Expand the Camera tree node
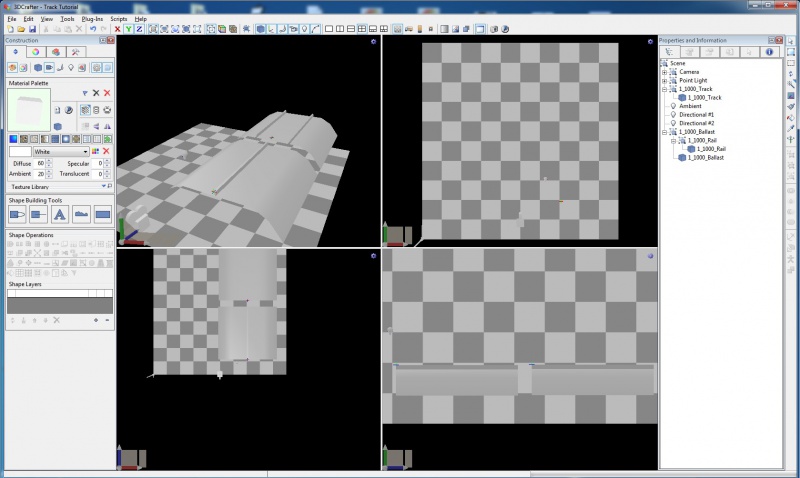Viewport: 800px width, 478px height. (664, 72)
